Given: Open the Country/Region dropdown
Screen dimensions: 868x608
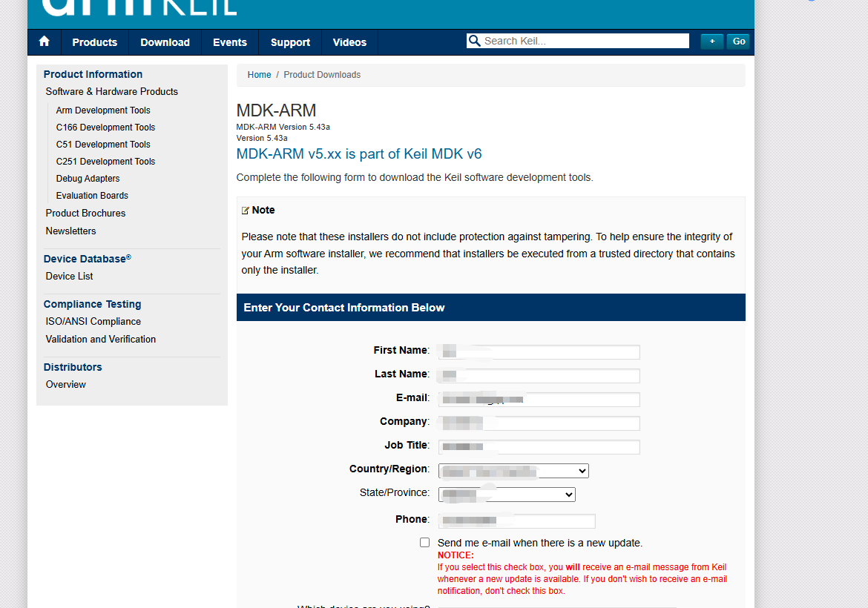Looking at the screenshot, I should coord(513,471).
